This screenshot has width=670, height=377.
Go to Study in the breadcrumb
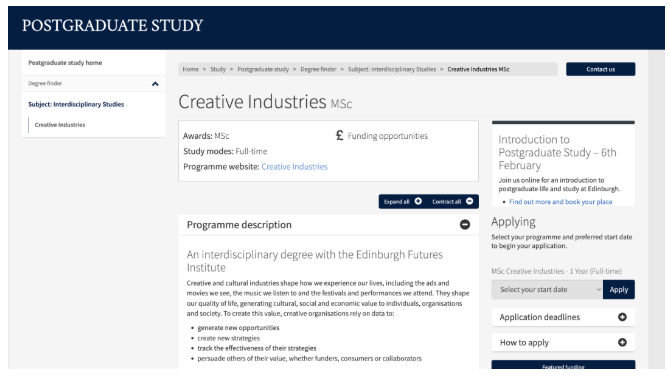pos(218,69)
